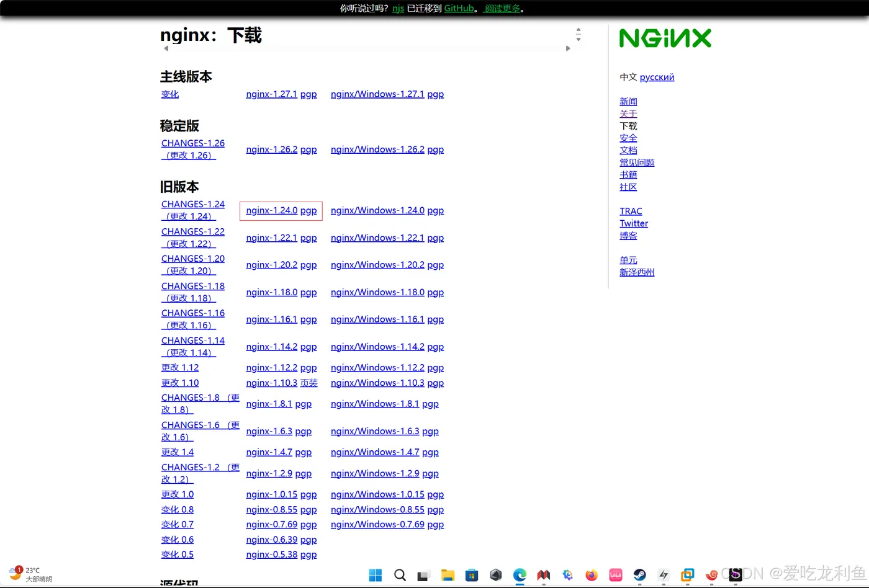869x588 pixels.
Task: Download nginx-1.26.2 stable source
Action: point(272,149)
